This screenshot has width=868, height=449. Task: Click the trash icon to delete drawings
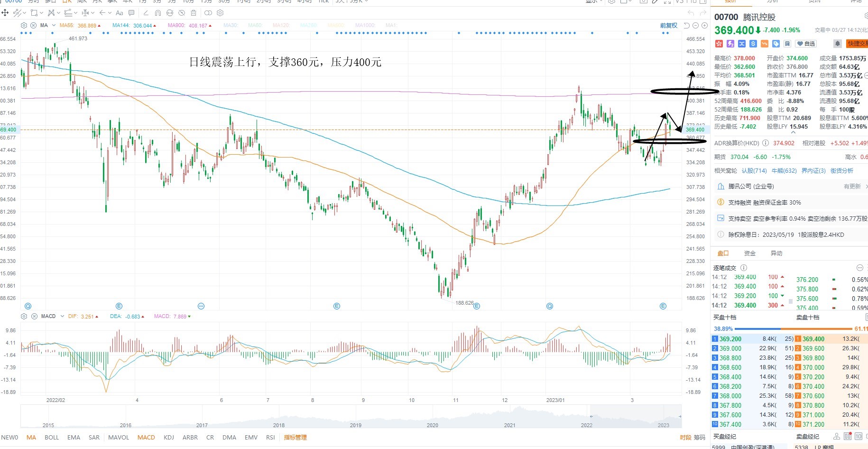click(x=194, y=13)
